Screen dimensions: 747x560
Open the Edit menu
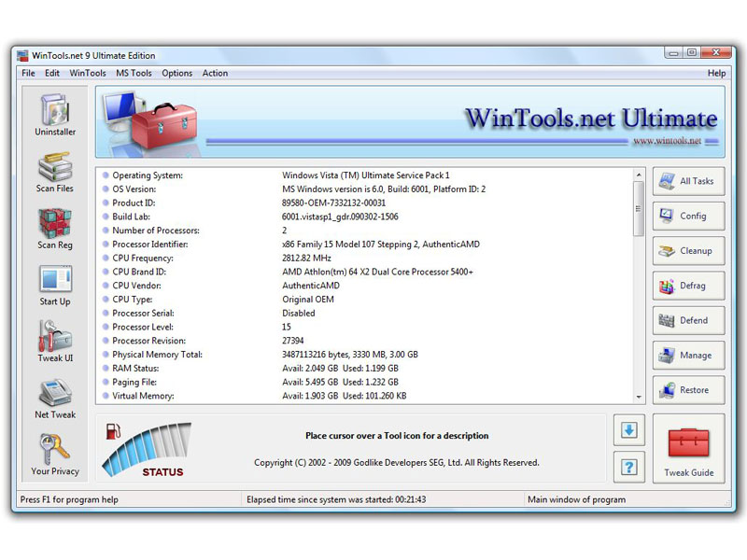coord(52,73)
